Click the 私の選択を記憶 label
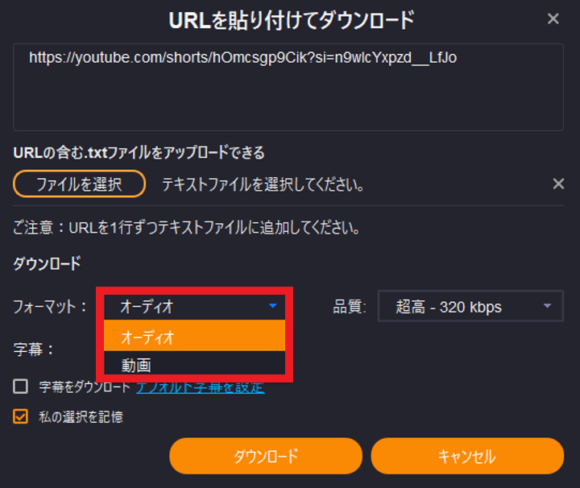This screenshot has height=488, width=580. 81,417
